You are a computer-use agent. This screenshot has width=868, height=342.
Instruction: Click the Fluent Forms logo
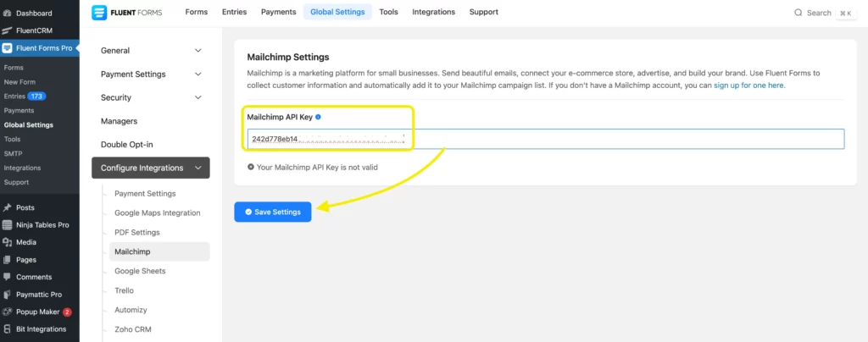[127, 12]
